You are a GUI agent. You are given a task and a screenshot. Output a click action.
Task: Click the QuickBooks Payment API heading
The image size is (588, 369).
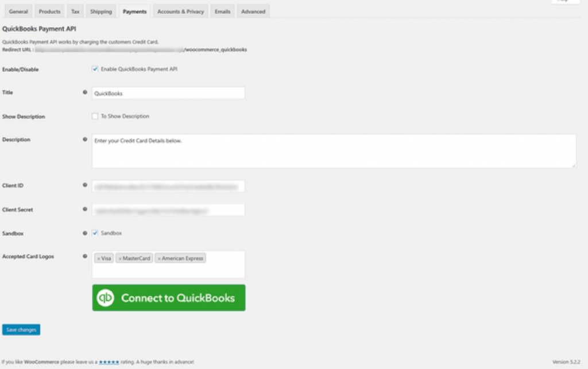tap(39, 29)
